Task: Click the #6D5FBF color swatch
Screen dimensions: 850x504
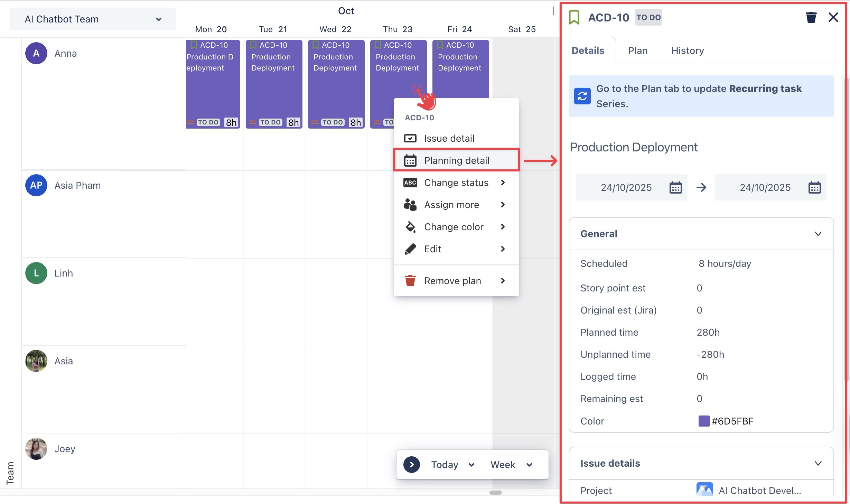Action: [704, 421]
